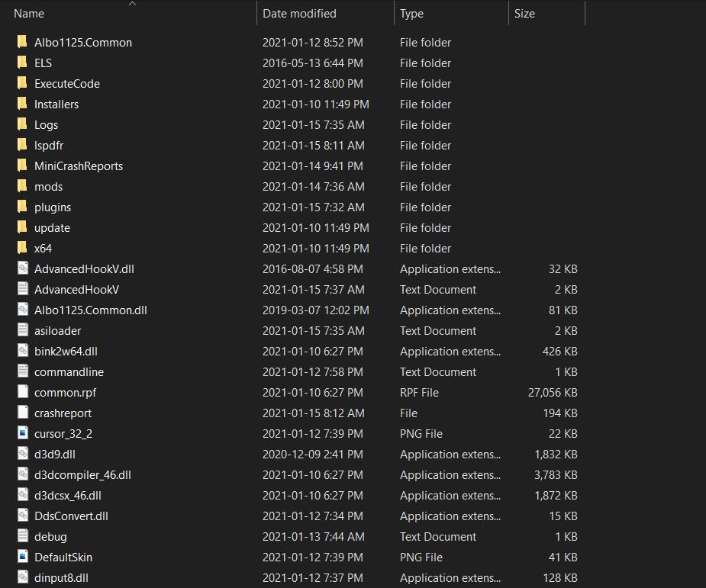Click the lspdfr folder icon

click(x=21, y=145)
